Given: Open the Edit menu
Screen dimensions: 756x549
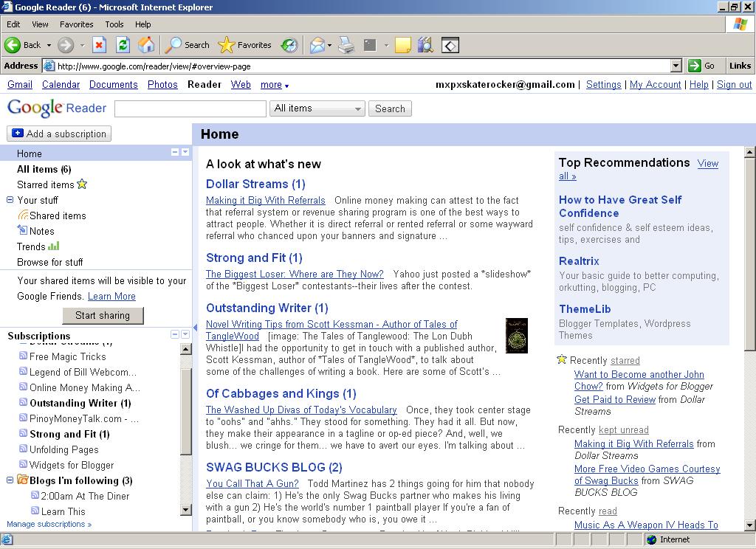Looking at the screenshot, I should (13, 24).
